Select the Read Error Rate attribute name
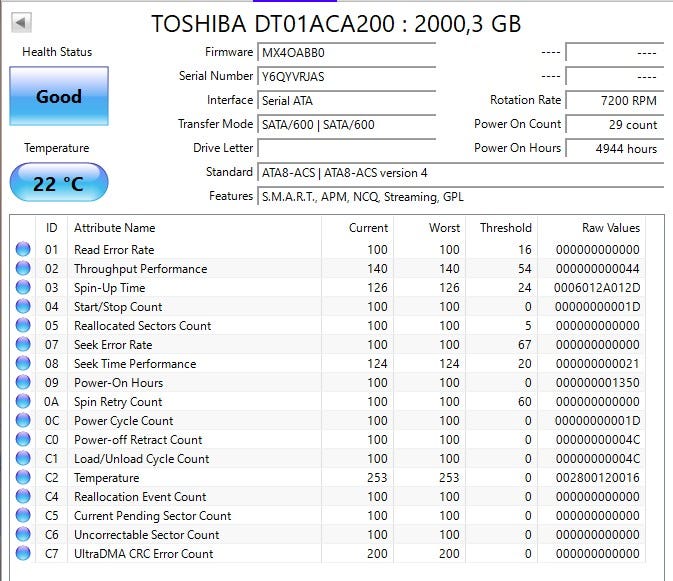Screen dimensions: 673x581 114,249
